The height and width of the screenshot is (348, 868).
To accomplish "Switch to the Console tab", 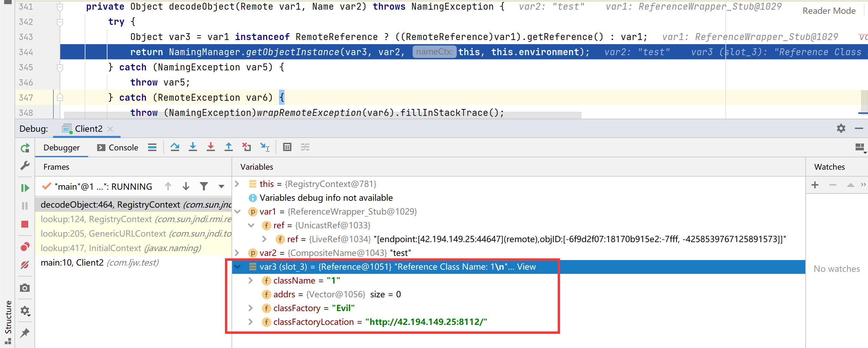I will (118, 148).
